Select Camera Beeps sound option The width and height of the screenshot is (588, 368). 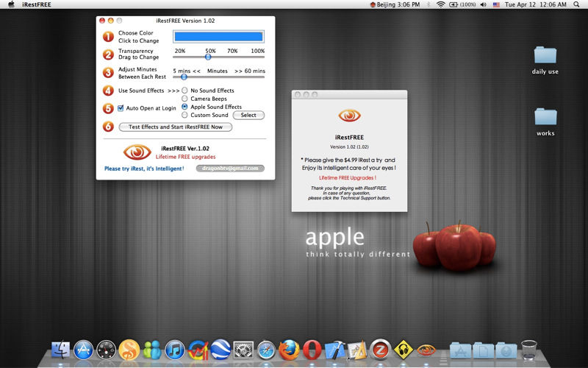184,99
